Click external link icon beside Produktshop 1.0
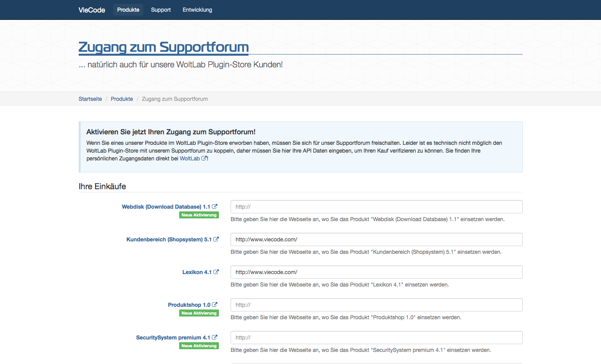Viewport: 601px width, 364px height. [x=215, y=305]
